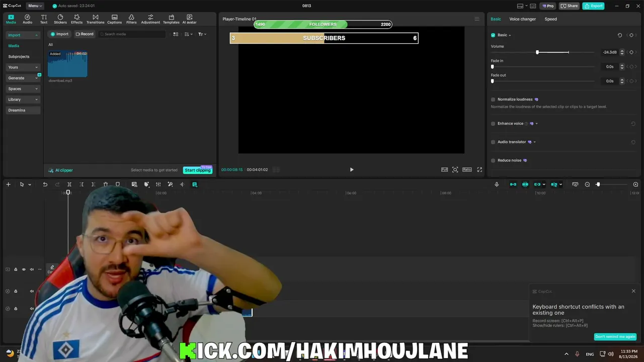Click the undo arrow in timeline toolbar
The image size is (644, 362).
(45, 185)
